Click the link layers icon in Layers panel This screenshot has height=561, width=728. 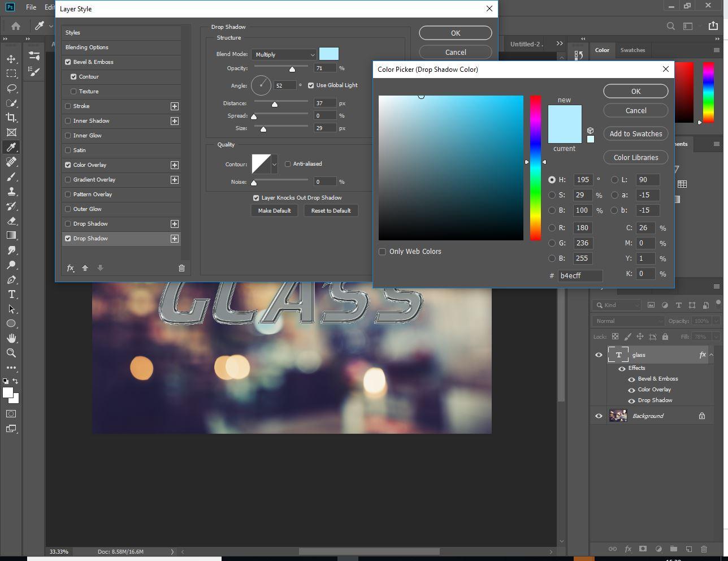point(612,549)
